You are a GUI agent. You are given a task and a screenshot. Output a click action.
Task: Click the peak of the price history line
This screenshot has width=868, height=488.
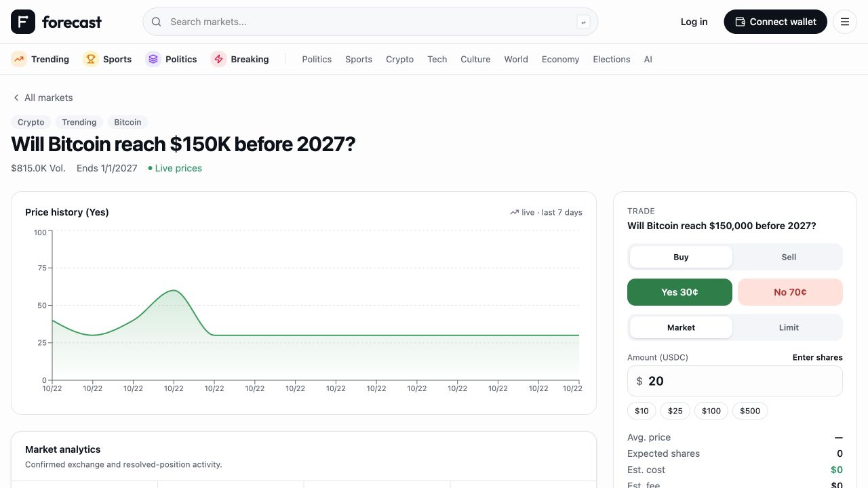[x=174, y=291]
